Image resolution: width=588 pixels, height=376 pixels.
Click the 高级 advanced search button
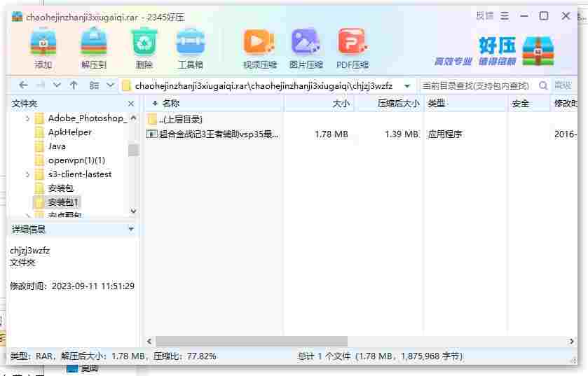(x=563, y=86)
